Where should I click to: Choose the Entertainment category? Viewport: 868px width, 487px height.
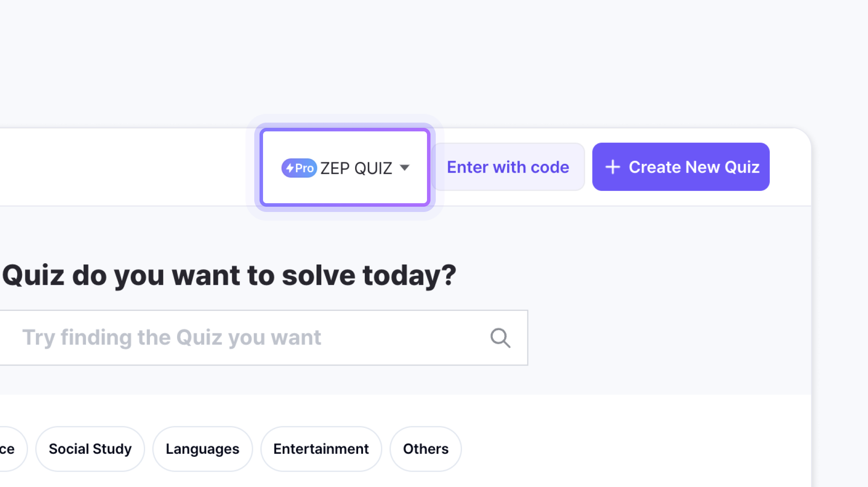pos(321,449)
